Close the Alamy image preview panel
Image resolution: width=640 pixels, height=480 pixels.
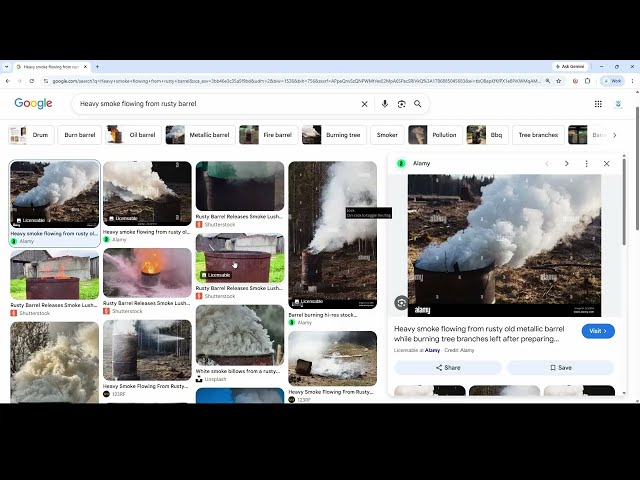(x=607, y=163)
